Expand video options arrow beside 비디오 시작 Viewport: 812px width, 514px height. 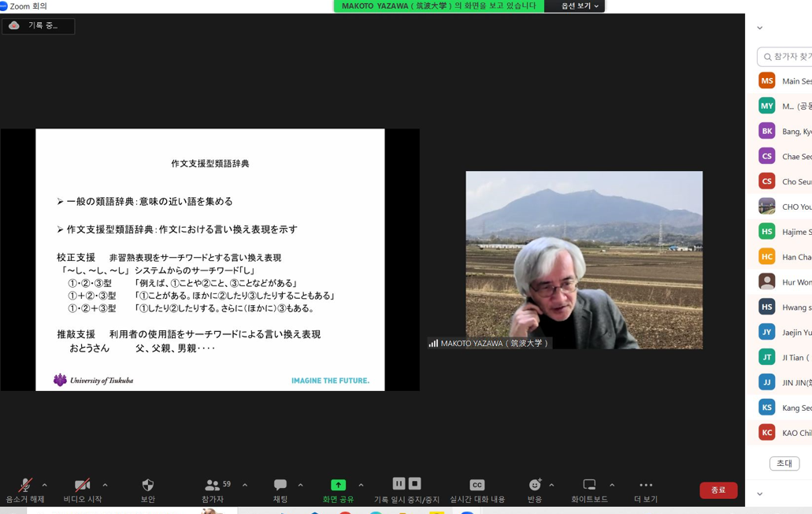(x=105, y=486)
